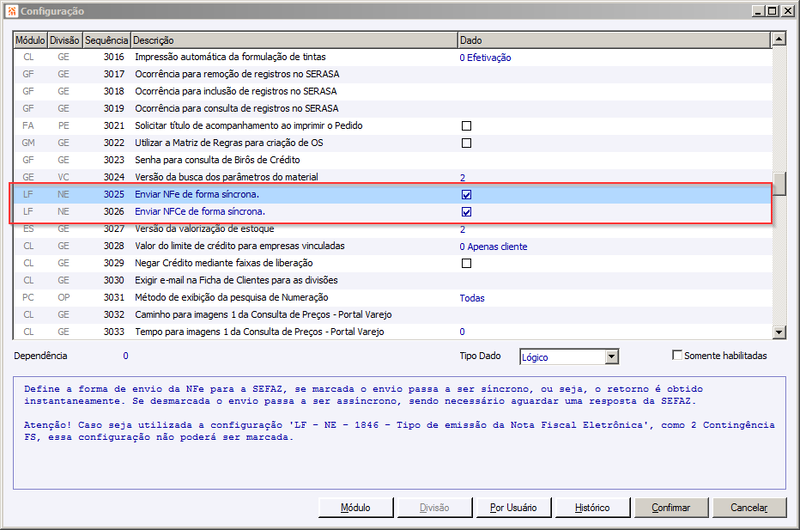Select row Valor do limite de crédito para empresas vinculadas
The height and width of the screenshot is (530, 800).
pos(392,246)
